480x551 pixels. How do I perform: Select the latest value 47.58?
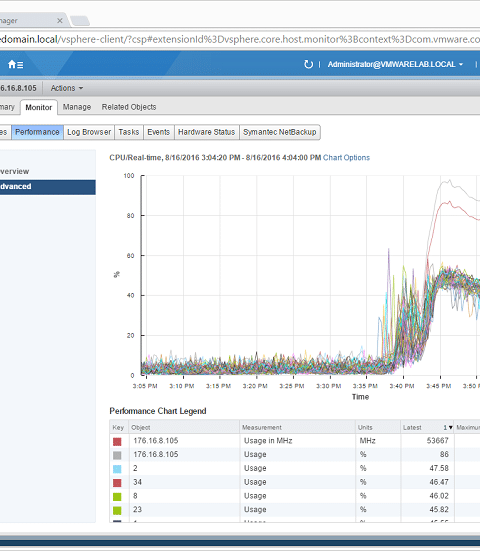coord(439,468)
